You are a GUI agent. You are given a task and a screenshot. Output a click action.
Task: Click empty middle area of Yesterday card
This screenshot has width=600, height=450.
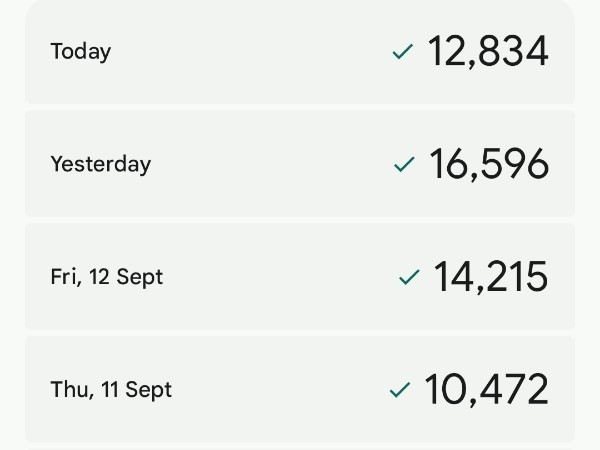click(270, 165)
